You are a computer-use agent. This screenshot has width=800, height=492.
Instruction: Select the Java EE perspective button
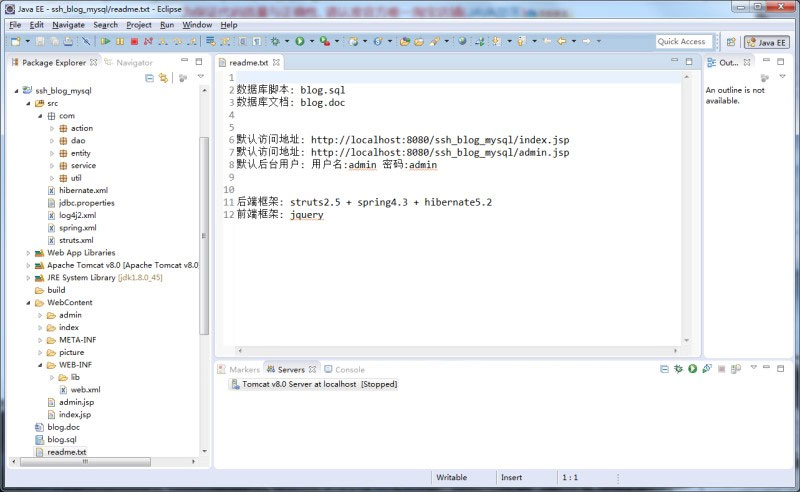(x=766, y=42)
